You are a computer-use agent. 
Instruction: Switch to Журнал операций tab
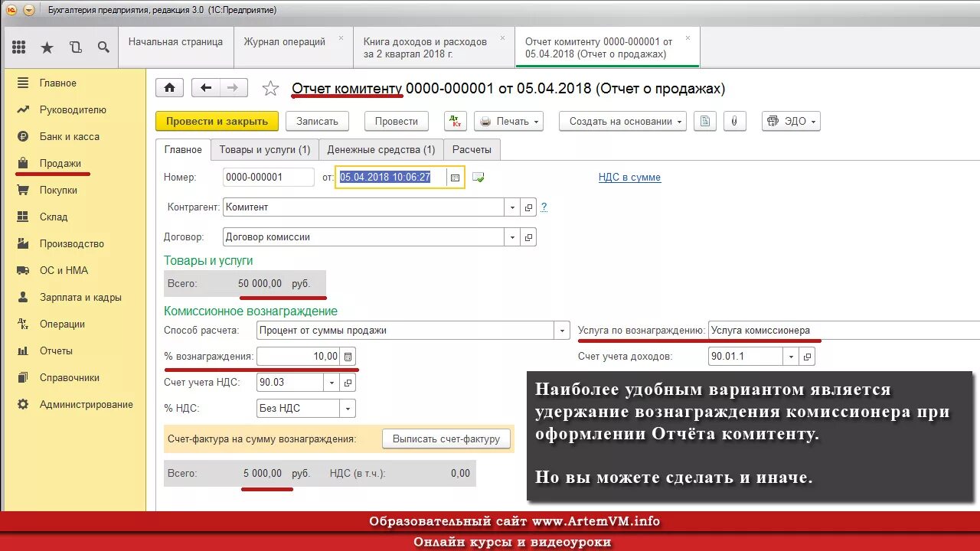[285, 42]
